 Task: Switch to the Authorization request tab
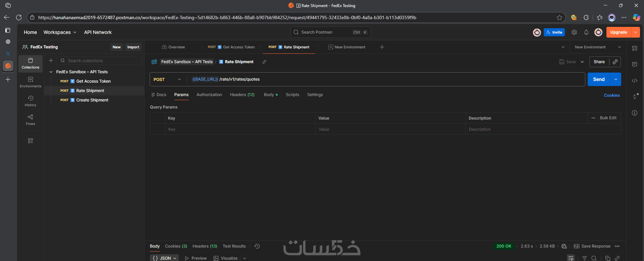point(209,95)
